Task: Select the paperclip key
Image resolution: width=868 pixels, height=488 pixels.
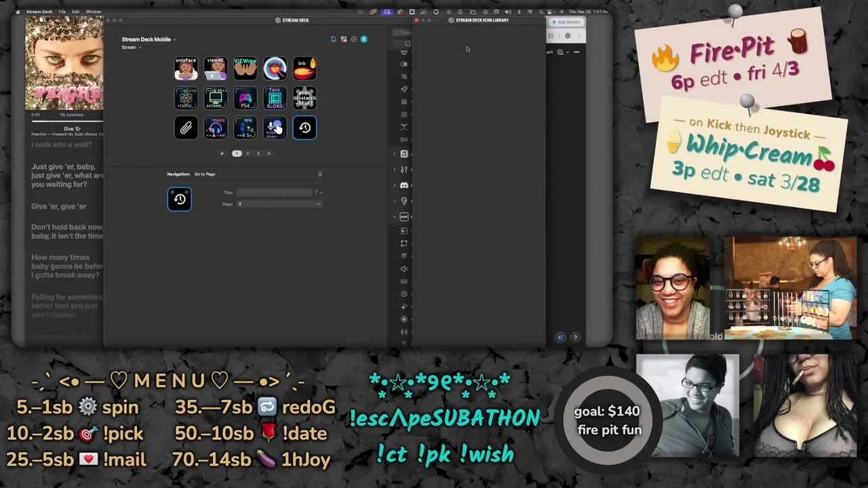Action: [186, 128]
